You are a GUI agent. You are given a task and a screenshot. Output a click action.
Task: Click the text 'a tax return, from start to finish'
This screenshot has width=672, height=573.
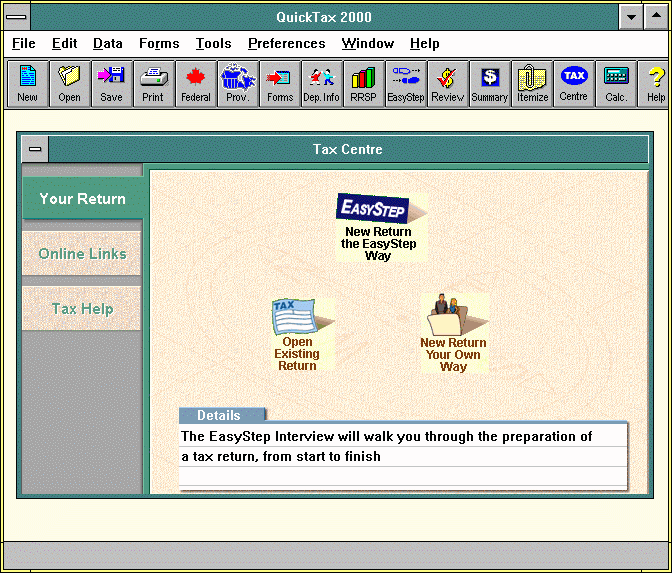[281, 456]
